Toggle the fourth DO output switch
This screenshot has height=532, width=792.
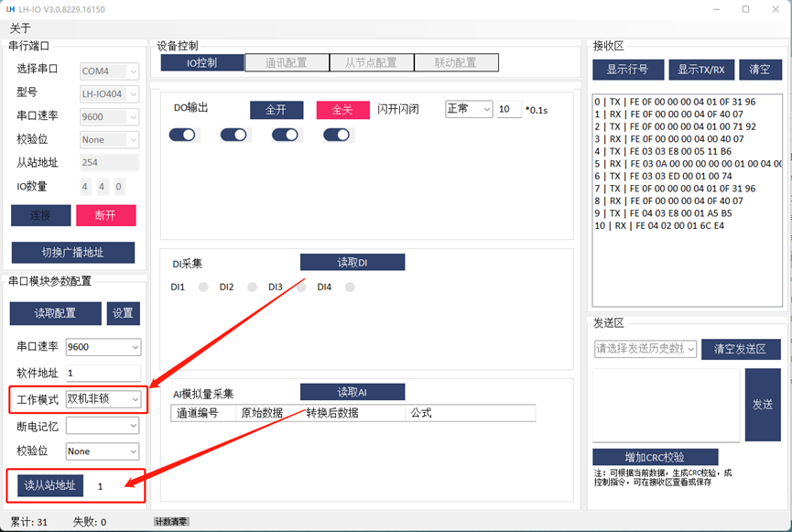tap(336, 135)
